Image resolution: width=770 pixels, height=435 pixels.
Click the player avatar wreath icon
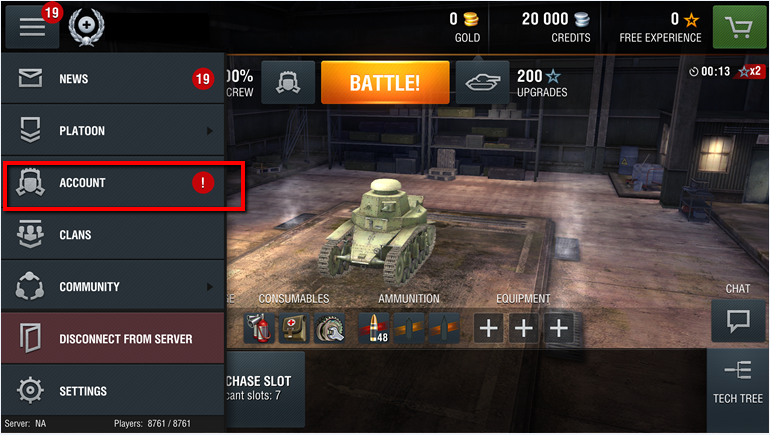(86, 27)
